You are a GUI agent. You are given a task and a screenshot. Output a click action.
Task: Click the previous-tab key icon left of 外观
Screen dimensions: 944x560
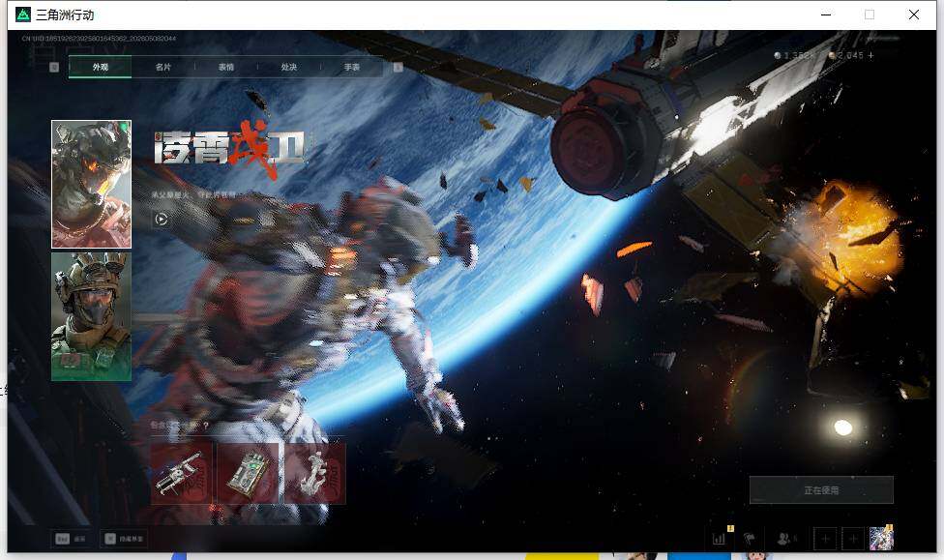pos(54,68)
